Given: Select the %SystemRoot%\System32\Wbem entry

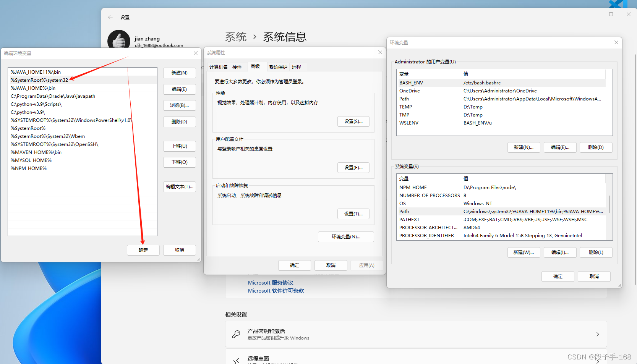Looking at the screenshot, I should 83,136.
